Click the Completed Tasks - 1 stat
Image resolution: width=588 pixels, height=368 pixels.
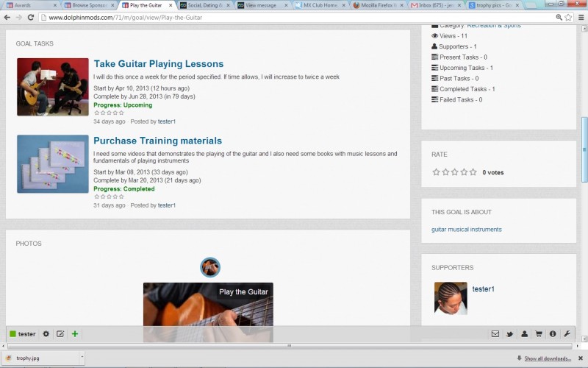pos(463,89)
